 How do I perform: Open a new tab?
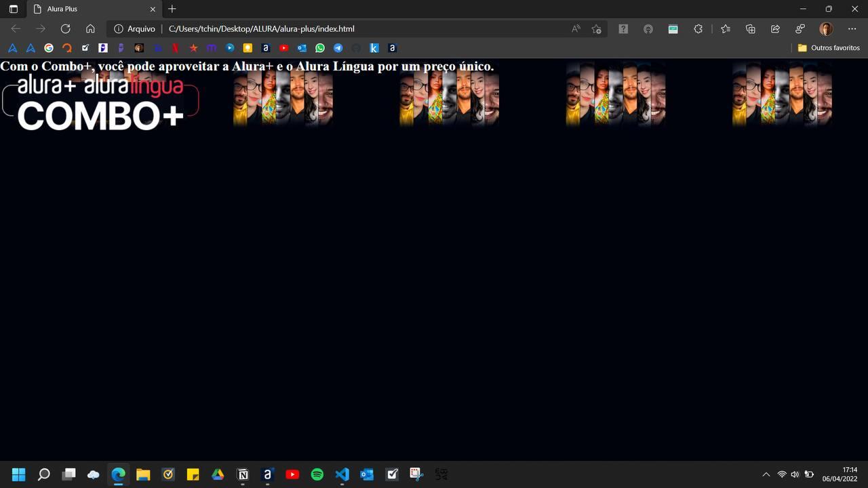pyautogui.click(x=172, y=9)
